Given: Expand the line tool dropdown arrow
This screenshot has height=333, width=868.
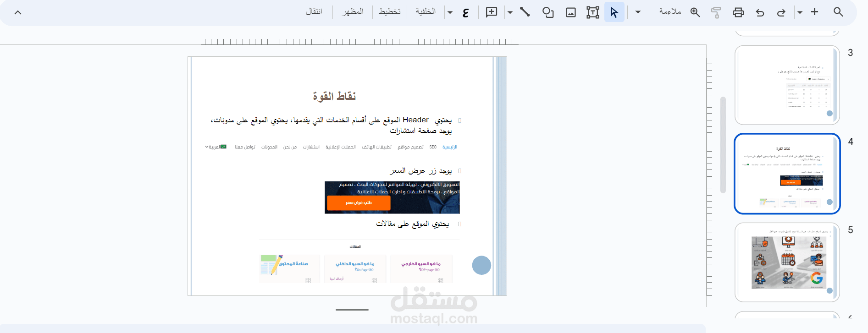Looking at the screenshot, I should [x=510, y=12].
